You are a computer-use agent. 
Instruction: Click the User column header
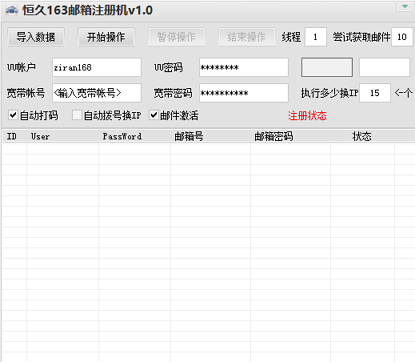(x=62, y=136)
